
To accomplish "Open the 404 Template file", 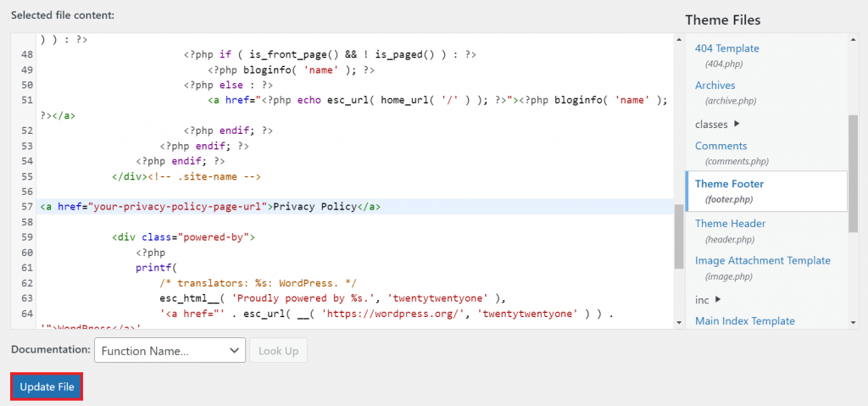I will [x=726, y=48].
